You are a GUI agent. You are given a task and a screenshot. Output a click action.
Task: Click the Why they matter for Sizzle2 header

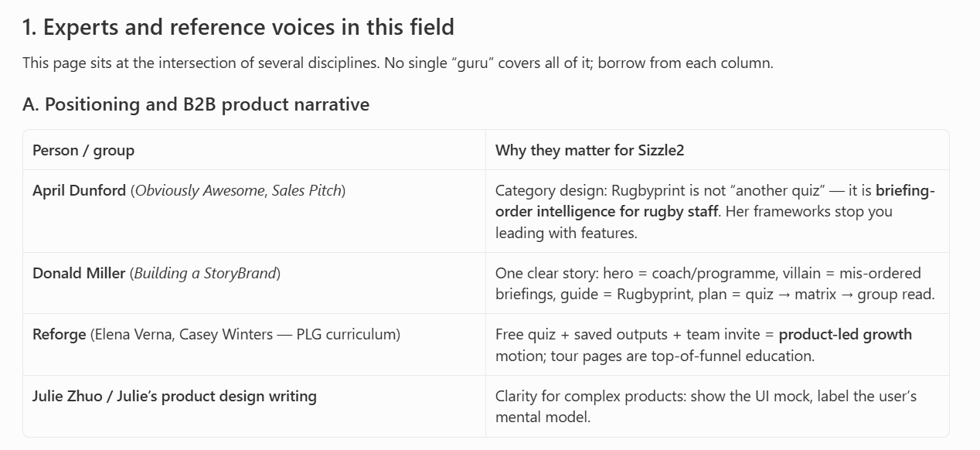click(590, 151)
